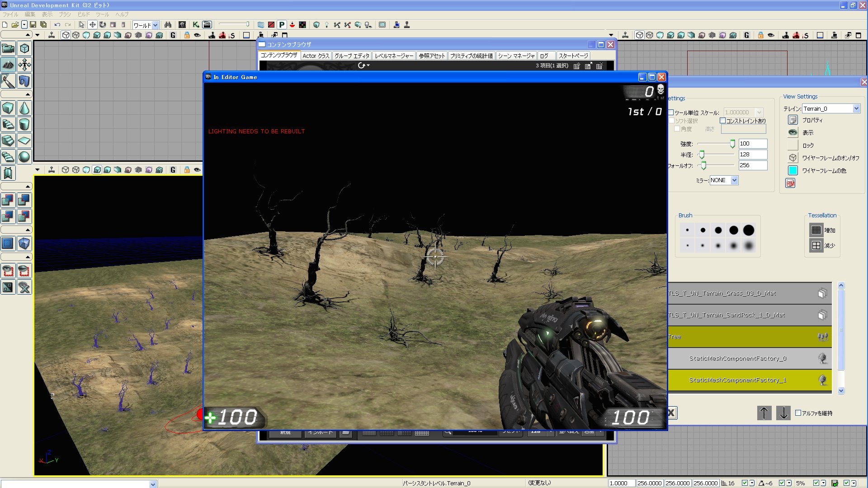Enable the コンストレイントあり checkbox
The height and width of the screenshot is (488, 868).
coord(722,121)
